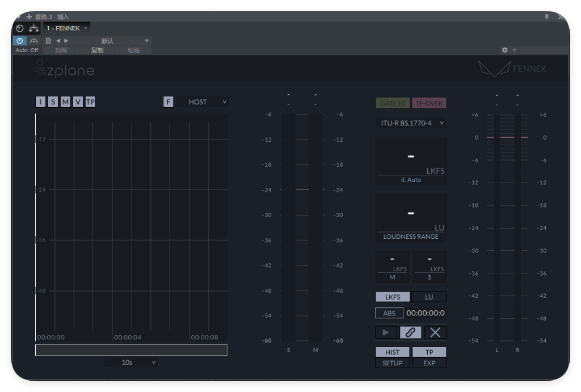Open the HOST sync dropdown
Image resolution: width=581 pixels, height=392 pixels.
tap(203, 102)
